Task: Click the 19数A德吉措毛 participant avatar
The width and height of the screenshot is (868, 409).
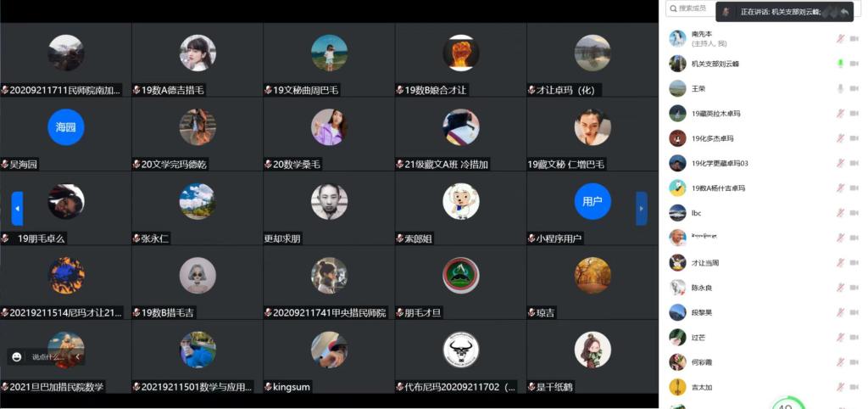Action: click(x=198, y=53)
